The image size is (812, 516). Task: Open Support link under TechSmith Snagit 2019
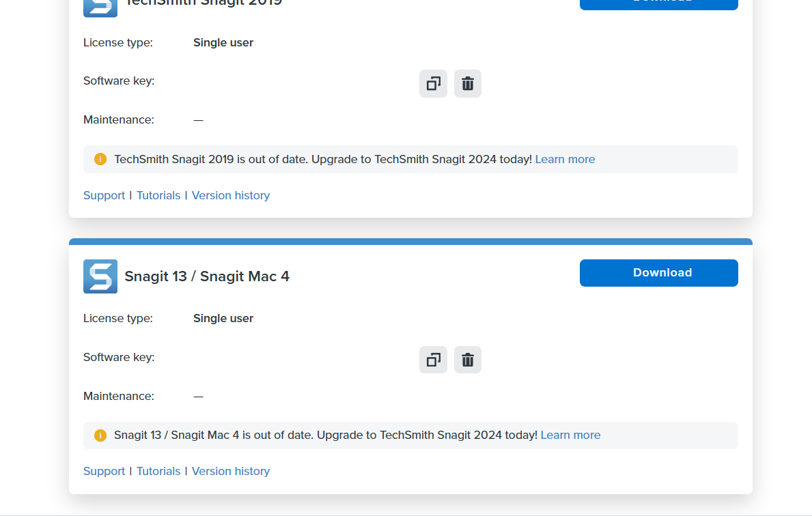click(104, 196)
